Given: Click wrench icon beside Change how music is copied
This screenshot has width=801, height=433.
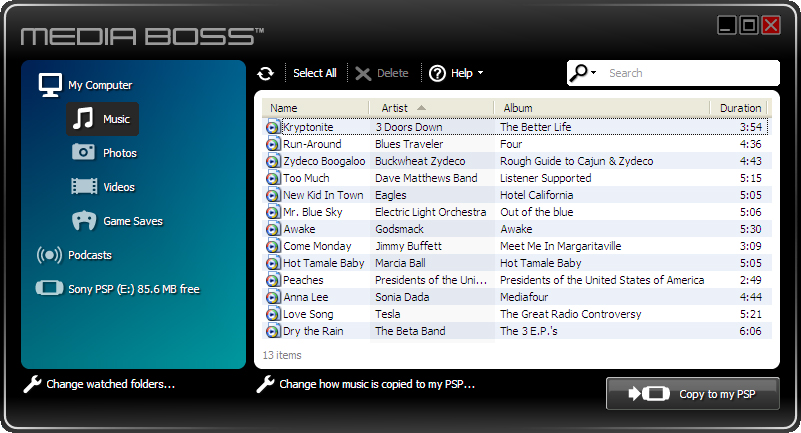Looking at the screenshot, I should pyautogui.click(x=265, y=384).
